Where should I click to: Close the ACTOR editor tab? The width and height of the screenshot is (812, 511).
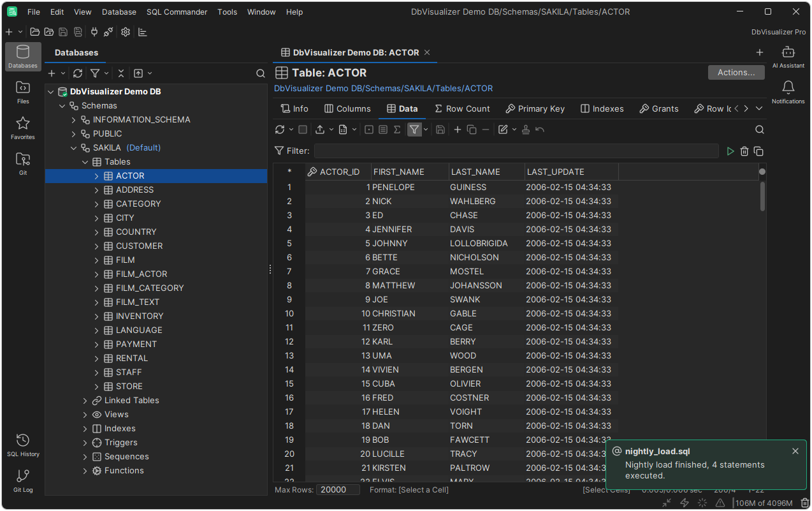(x=427, y=52)
